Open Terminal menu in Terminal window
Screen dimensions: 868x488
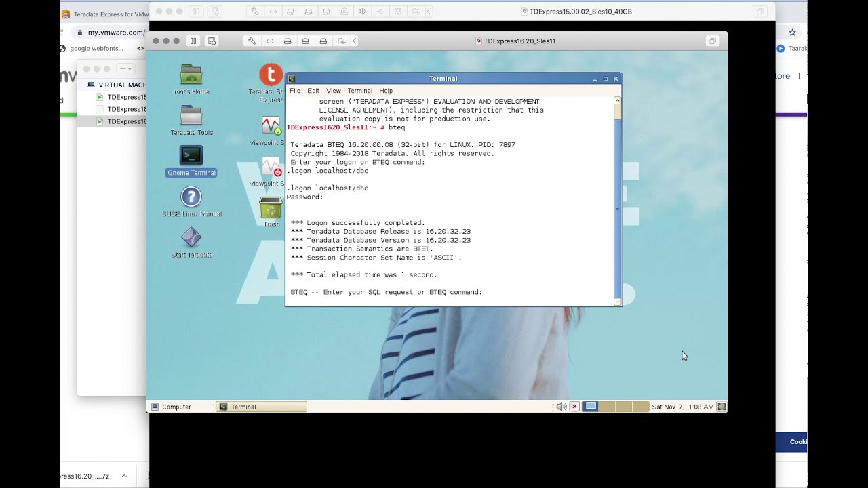pos(359,91)
